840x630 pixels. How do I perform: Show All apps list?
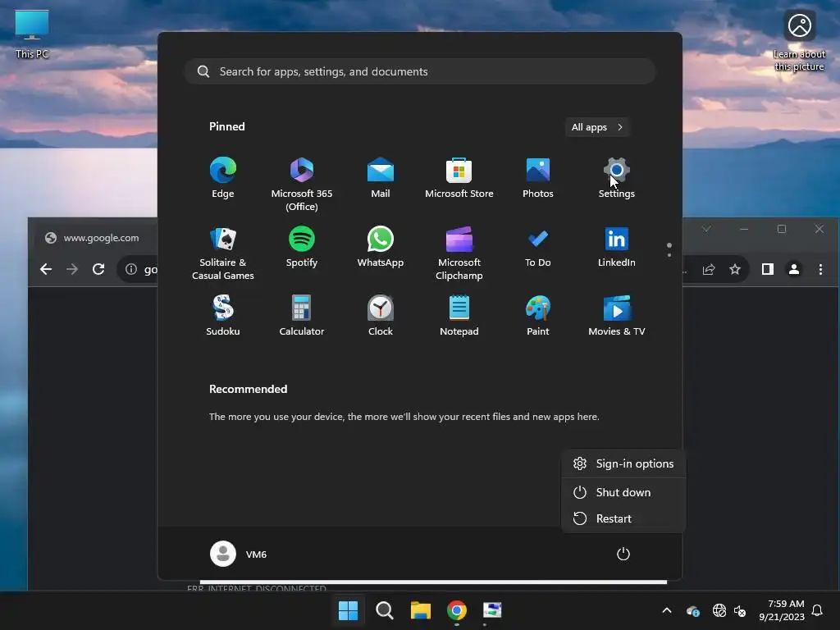597,127
